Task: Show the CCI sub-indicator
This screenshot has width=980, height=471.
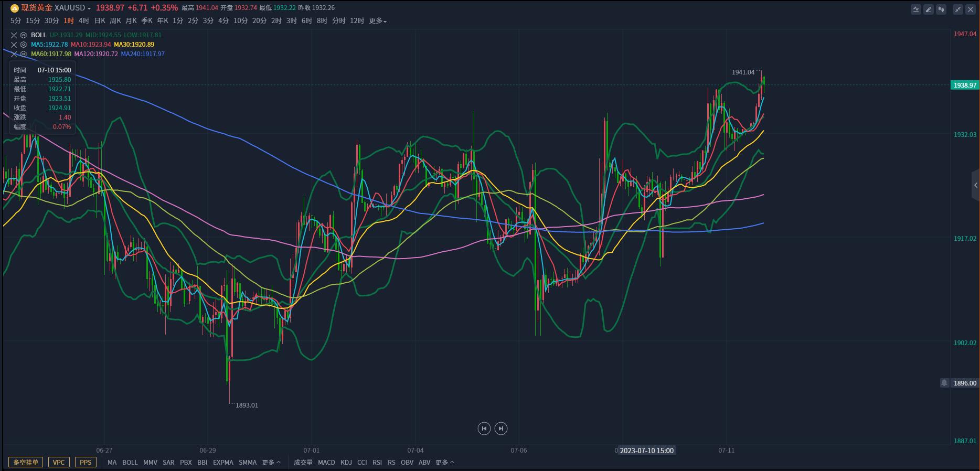Action: point(362,463)
